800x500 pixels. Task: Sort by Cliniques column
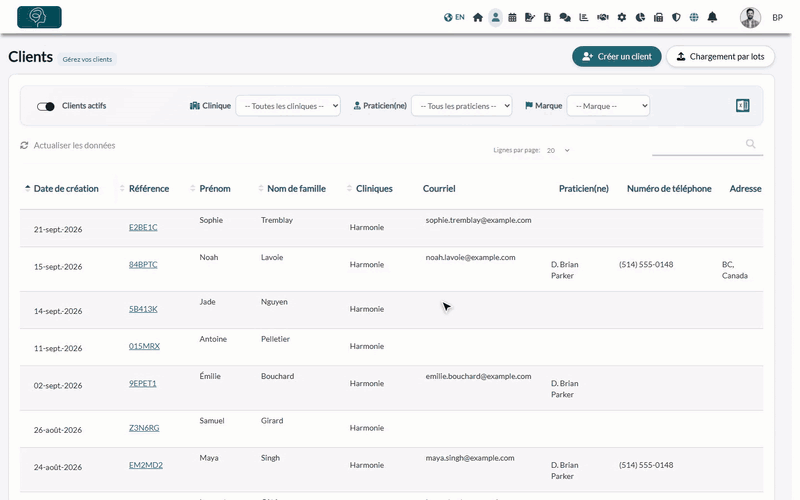[374, 189]
